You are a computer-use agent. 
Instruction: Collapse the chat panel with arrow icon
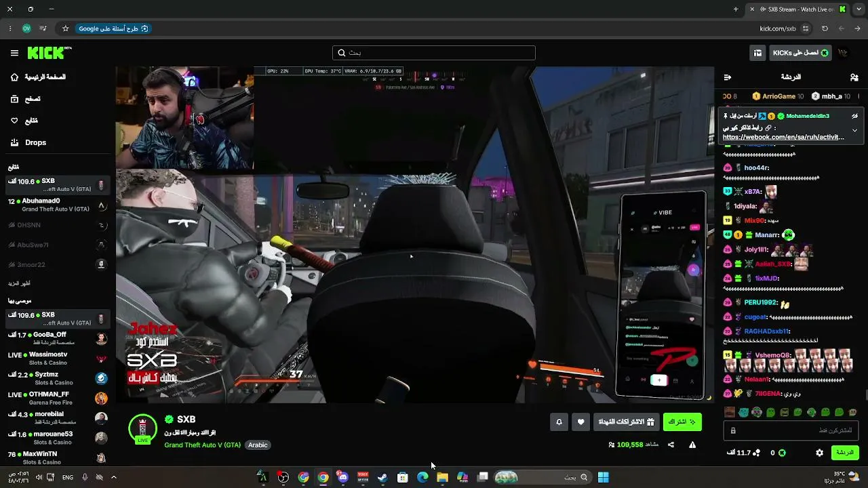pos(728,77)
